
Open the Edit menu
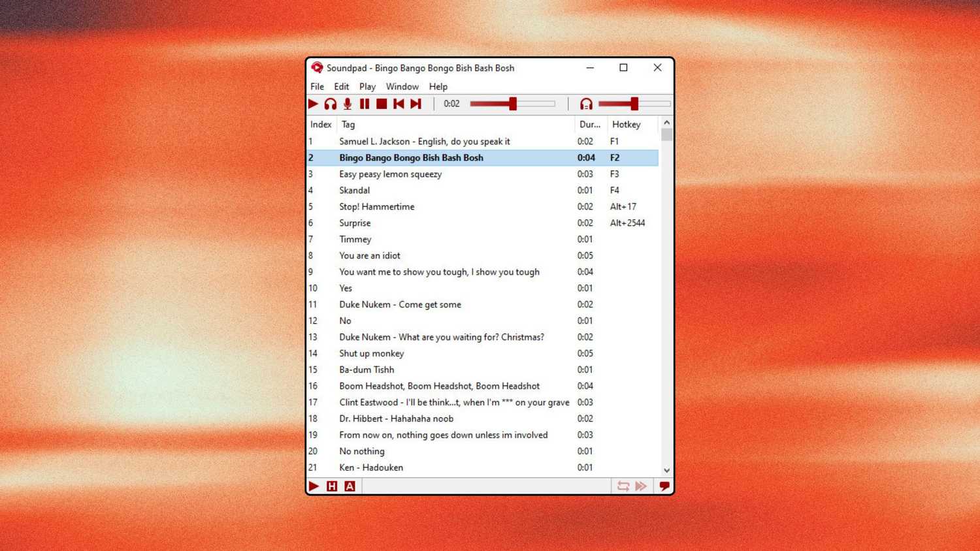[340, 86]
